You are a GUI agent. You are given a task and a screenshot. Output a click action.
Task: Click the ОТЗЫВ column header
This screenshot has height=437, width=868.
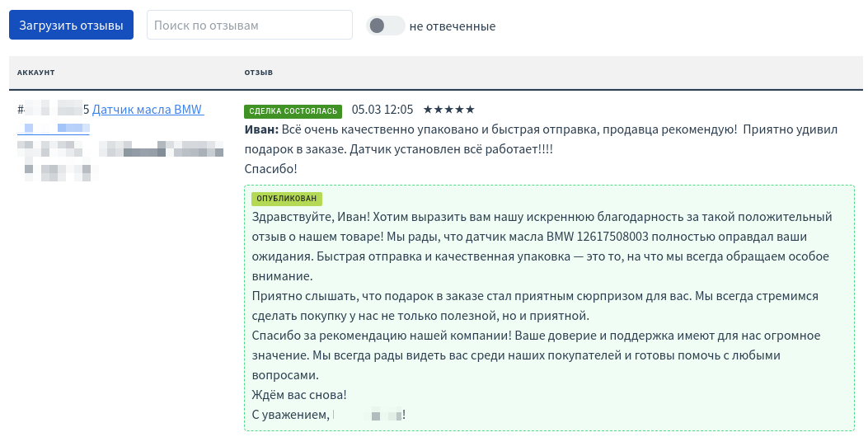coord(258,73)
